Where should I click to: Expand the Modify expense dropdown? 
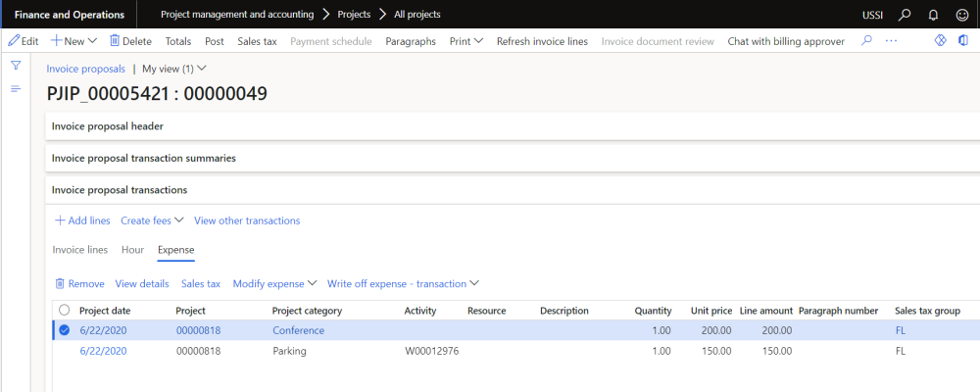(x=274, y=283)
